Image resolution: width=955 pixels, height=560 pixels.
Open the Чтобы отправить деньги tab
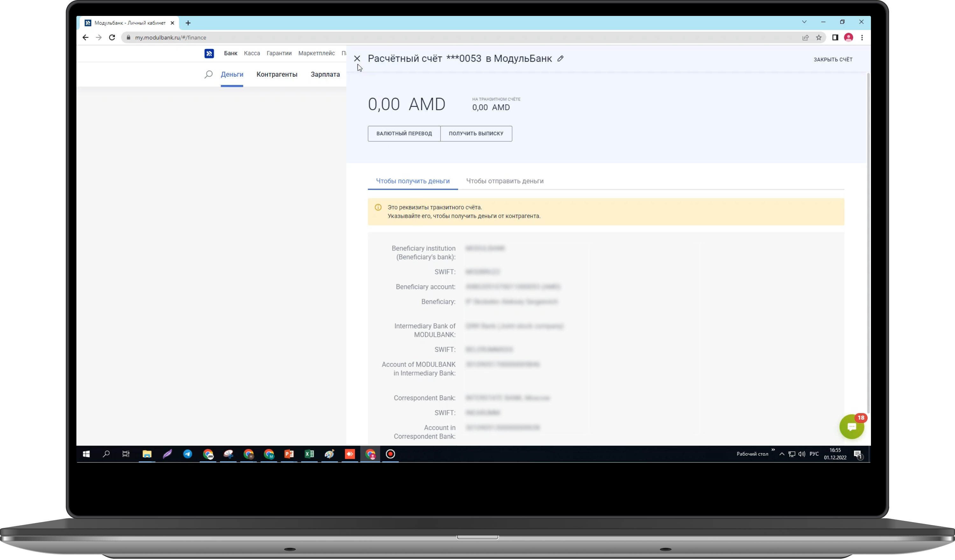coord(505,181)
